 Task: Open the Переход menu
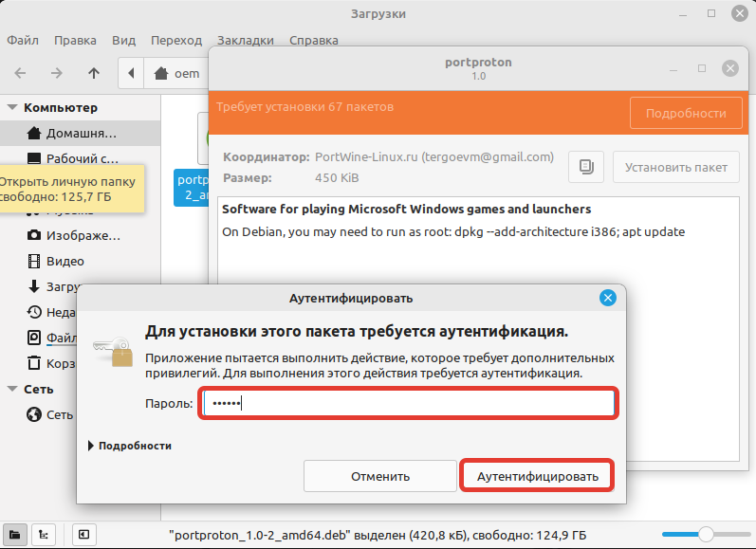(176, 40)
